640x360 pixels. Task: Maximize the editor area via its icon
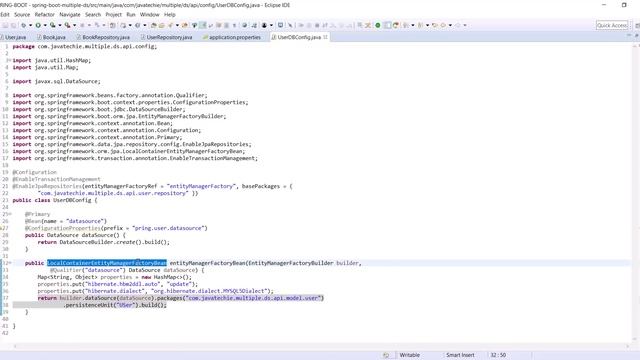click(x=636, y=36)
